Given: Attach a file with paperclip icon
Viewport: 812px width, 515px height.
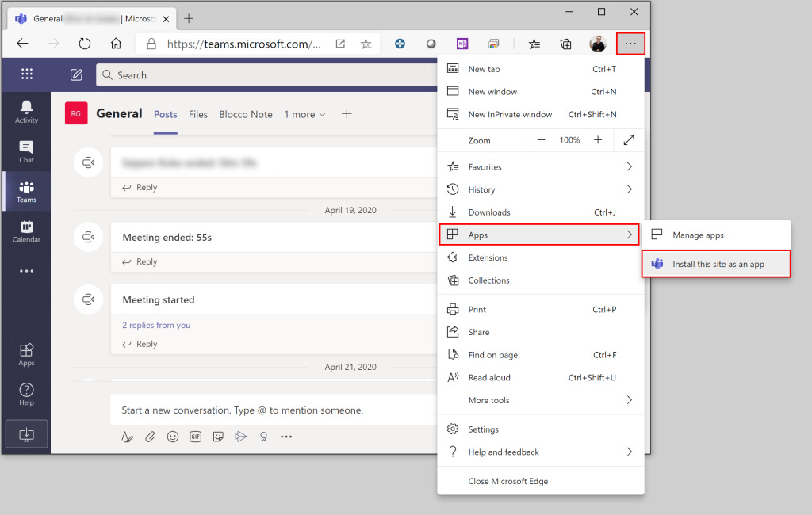Looking at the screenshot, I should [150, 437].
